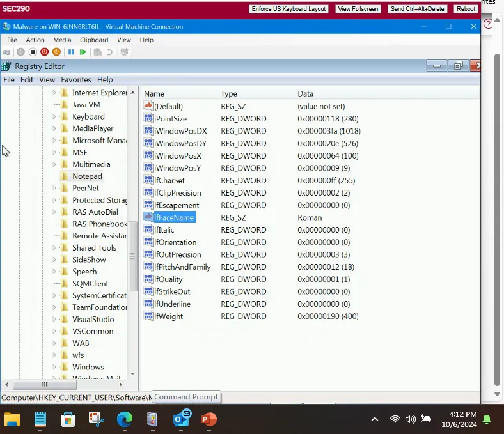Open Microsoft Edge from the taskbar
Image resolution: width=504 pixels, height=434 pixels.
coord(125,419)
